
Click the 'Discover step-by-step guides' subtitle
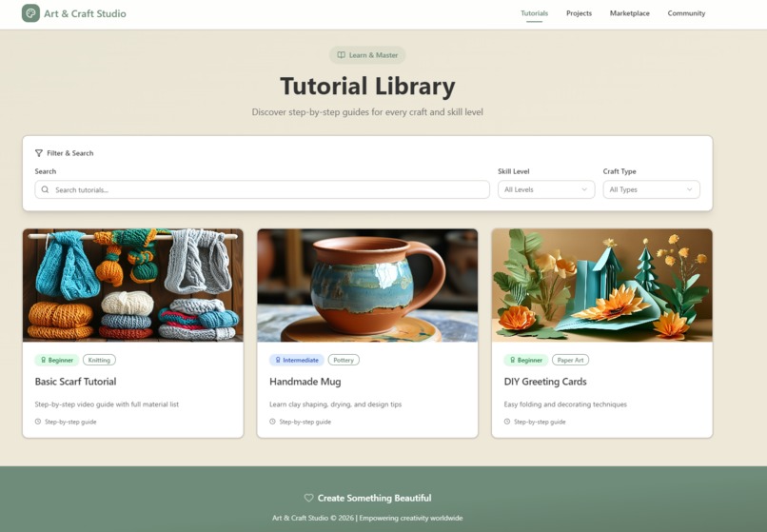click(367, 112)
